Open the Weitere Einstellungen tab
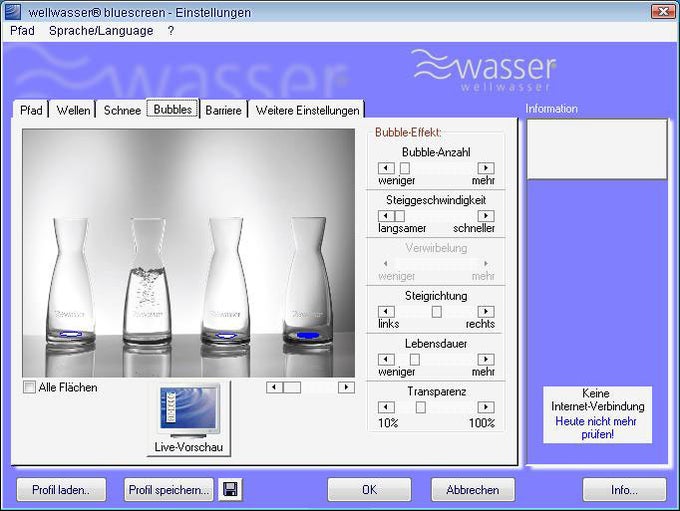 pyautogui.click(x=307, y=110)
